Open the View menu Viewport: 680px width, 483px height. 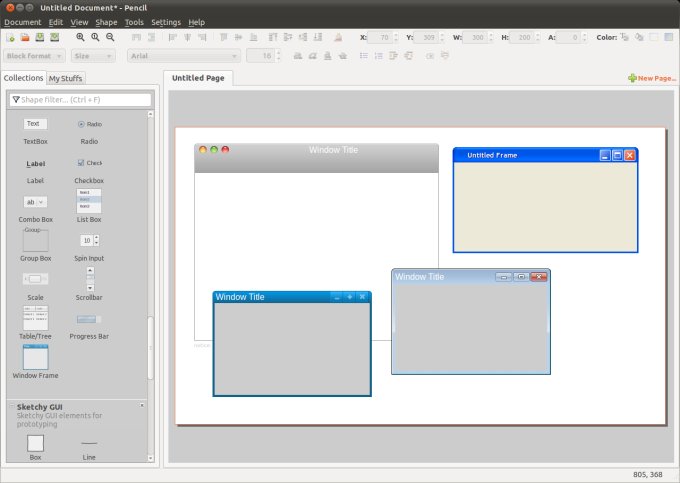tap(79, 22)
